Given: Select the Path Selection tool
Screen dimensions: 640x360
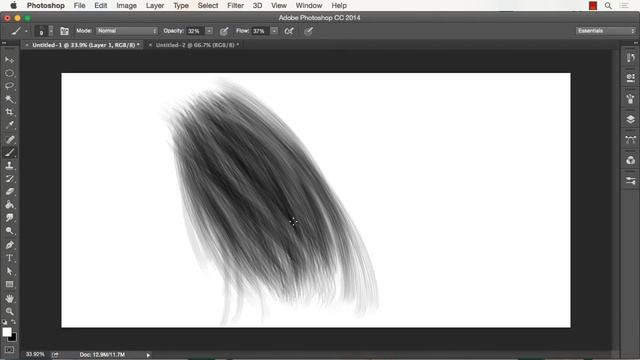Looking at the screenshot, I should click(x=9, y=271).
